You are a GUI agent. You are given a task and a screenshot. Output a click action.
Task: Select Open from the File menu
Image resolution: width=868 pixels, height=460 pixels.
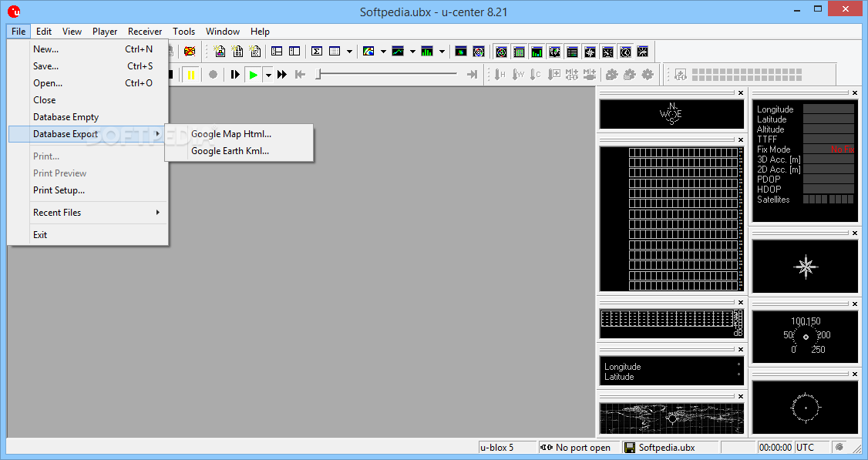pyautogui.click(x=88, y=83)
